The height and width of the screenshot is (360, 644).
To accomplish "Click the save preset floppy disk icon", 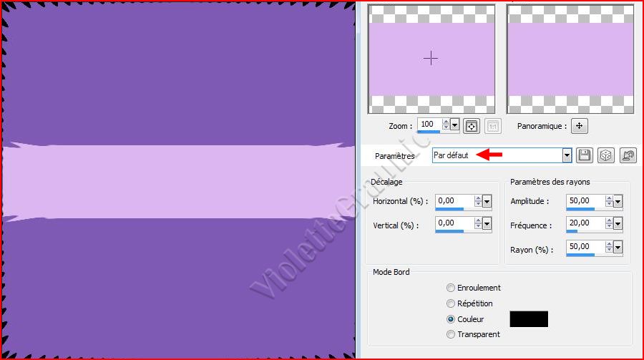I will pos(584,155).
